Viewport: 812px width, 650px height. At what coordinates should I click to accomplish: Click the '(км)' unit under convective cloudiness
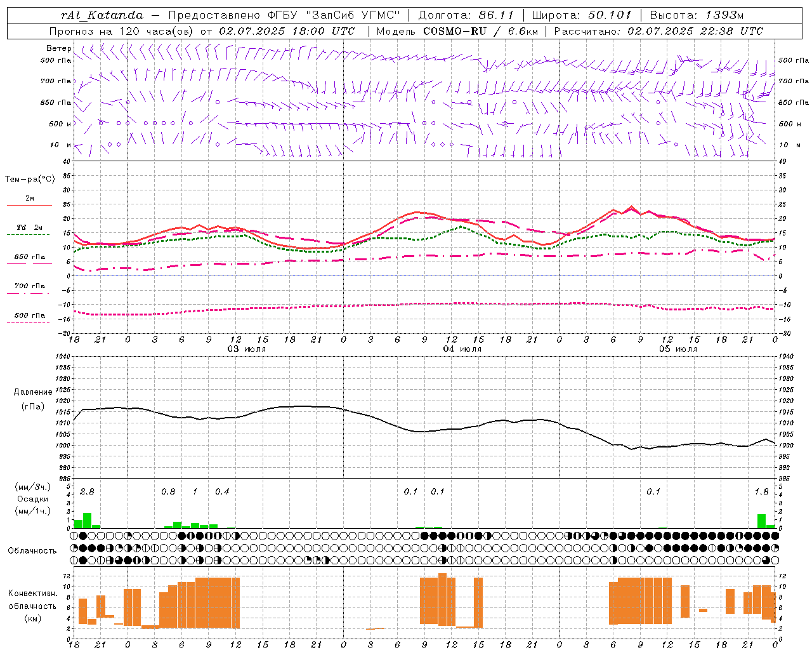pos(32,618)
